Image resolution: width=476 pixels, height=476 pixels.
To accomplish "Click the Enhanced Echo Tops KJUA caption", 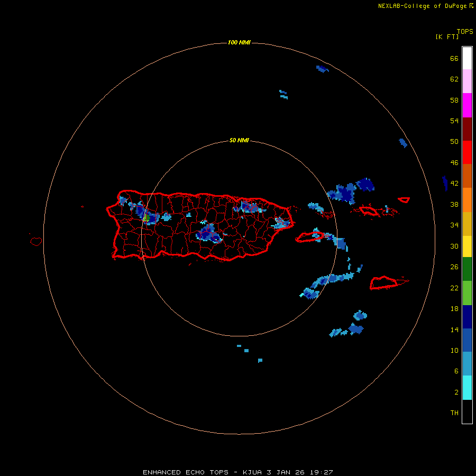I will (238, 472).
